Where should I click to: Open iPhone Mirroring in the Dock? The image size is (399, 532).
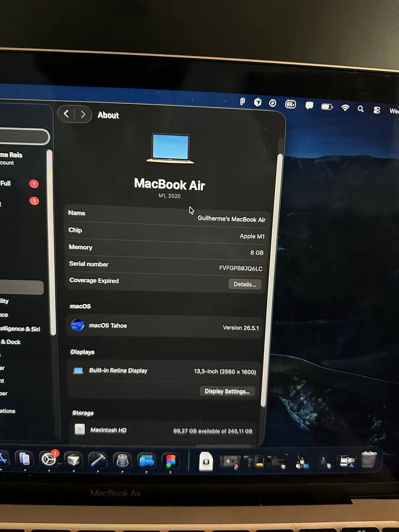pos(25,459)
